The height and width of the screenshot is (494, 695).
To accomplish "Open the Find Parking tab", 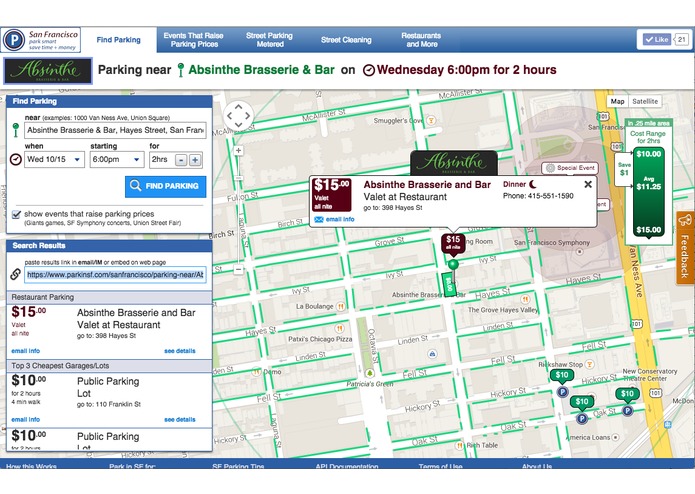I will click(118, 40).
